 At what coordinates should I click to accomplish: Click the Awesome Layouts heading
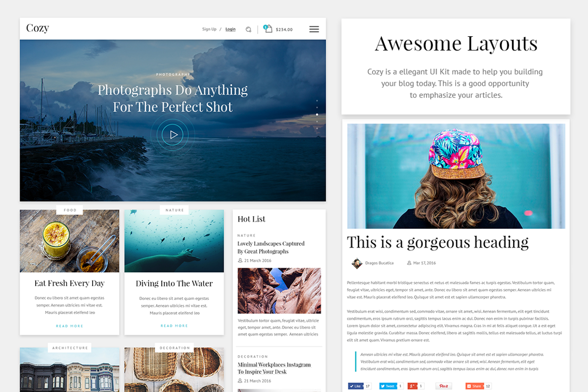(456, 43)
